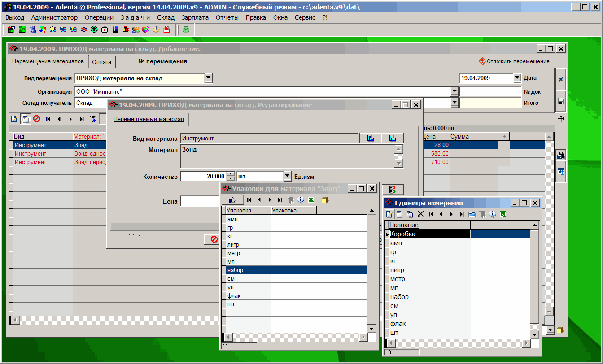The image size is (603, 364).
Task: Increase Количество with spinner up arrow
Action: click(x=231, y=174)
